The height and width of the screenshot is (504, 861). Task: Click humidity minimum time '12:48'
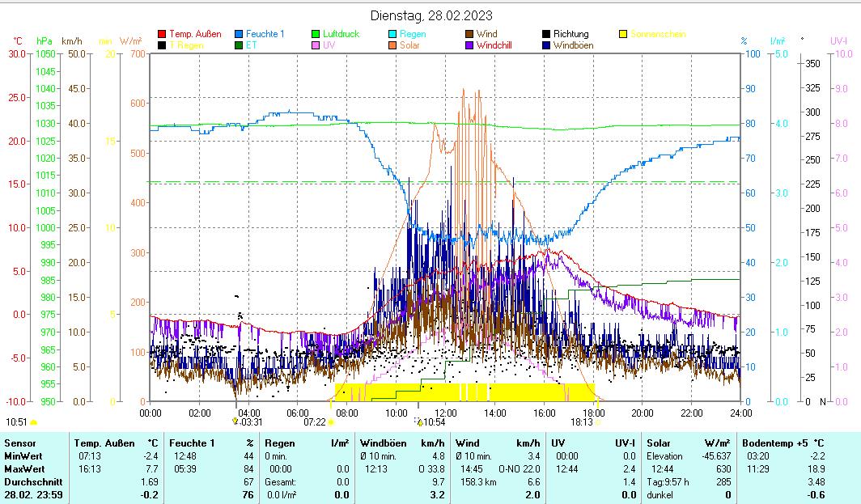184,455
